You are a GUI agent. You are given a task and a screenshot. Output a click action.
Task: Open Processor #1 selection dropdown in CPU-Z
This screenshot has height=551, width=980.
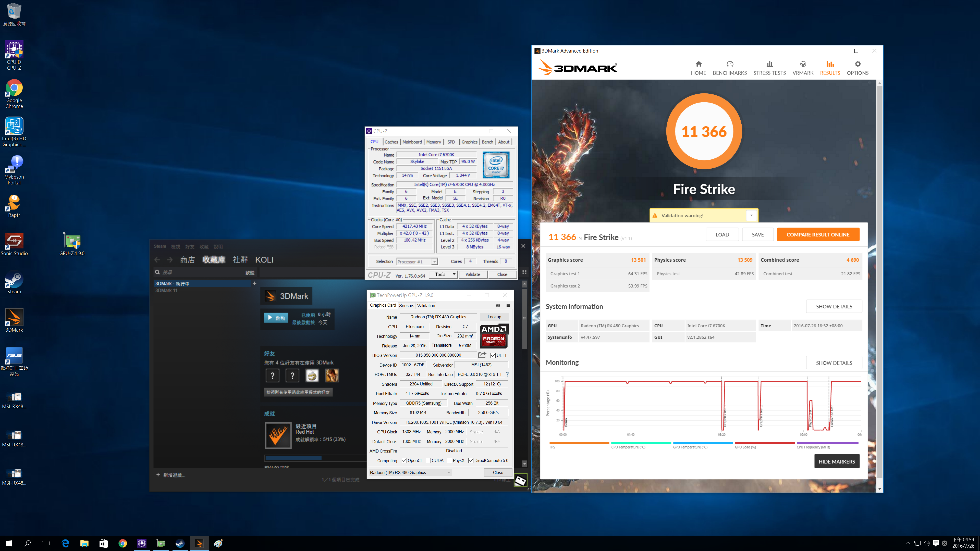click(x=416, y=262)
